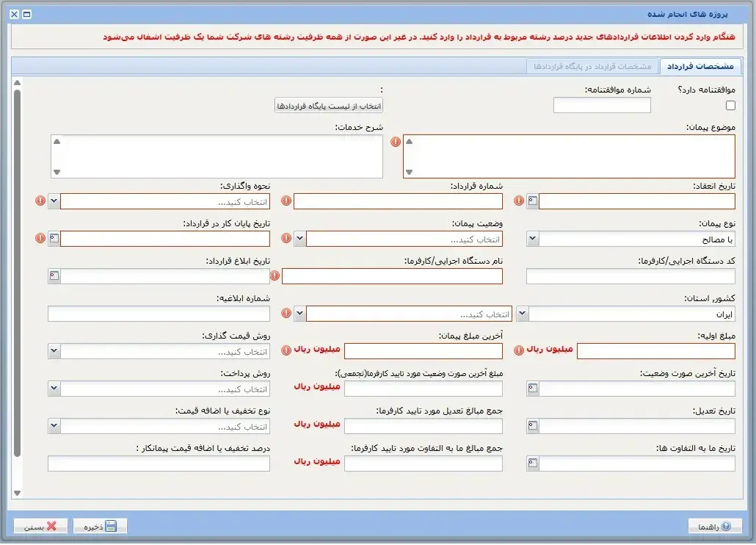Click the راهنما help button
756x545 pixels.
pos(715,527)
